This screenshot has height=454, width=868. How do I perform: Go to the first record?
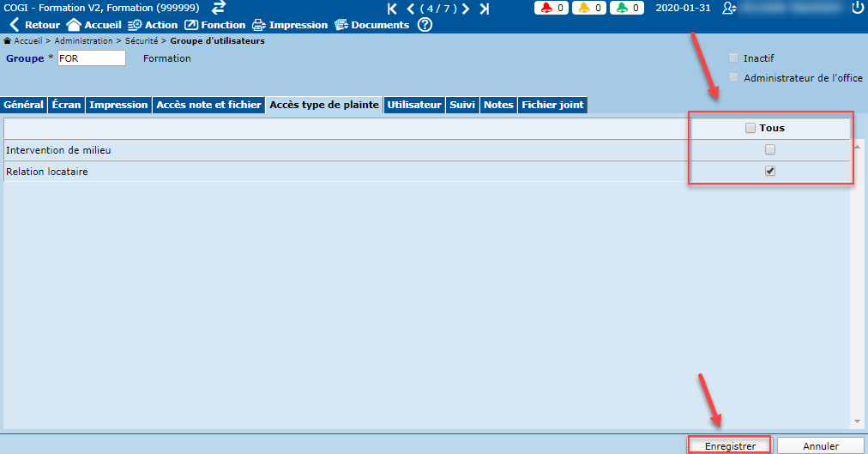(392, 9)
